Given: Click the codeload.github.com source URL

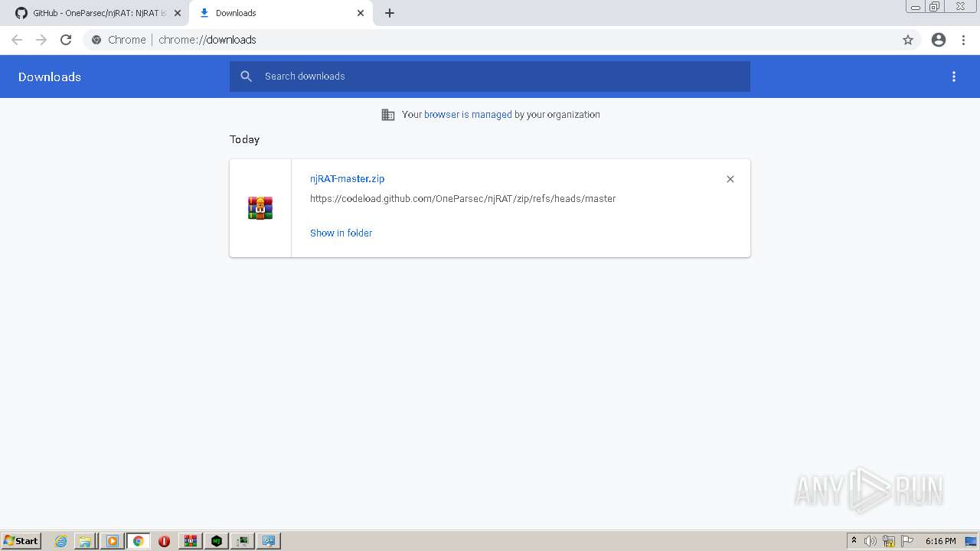Looking at the screenshot, I should (x=462, y=198).
